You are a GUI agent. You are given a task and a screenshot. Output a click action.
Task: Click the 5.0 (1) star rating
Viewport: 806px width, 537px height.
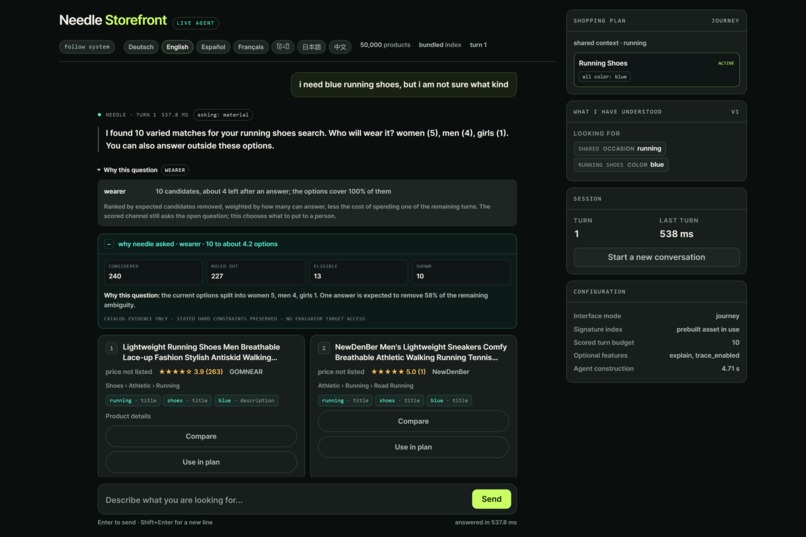(x=398, y=372)
